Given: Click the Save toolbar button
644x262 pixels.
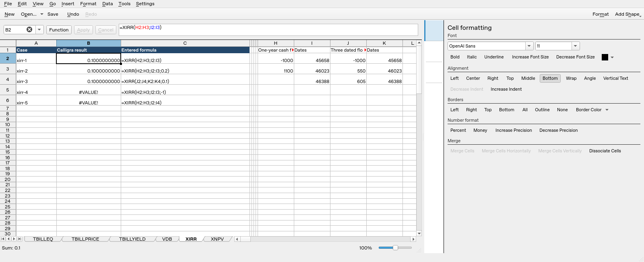Looking at the screenshot, I should (x=53, y=14).
